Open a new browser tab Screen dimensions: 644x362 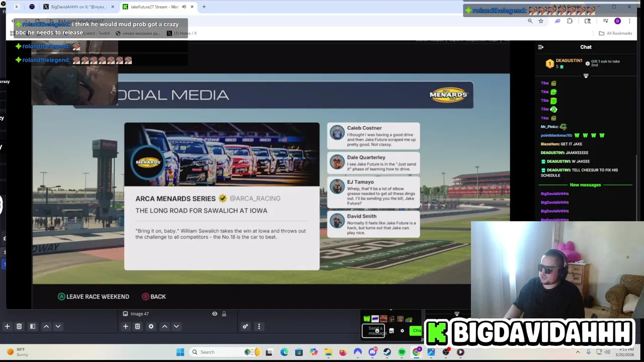tap(204, 7)
